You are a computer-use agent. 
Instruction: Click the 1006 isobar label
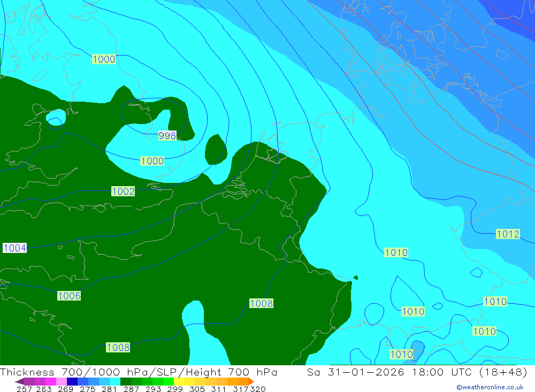click(x=69, y=296)
